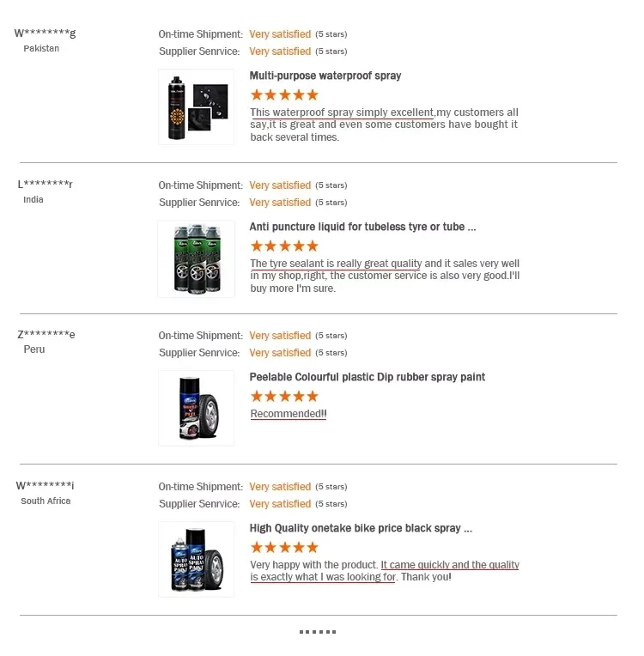Open the black auto spray paint thumbnail
Image resolution: width=644 pixels, height=656 pixels.
click(196, 559)
